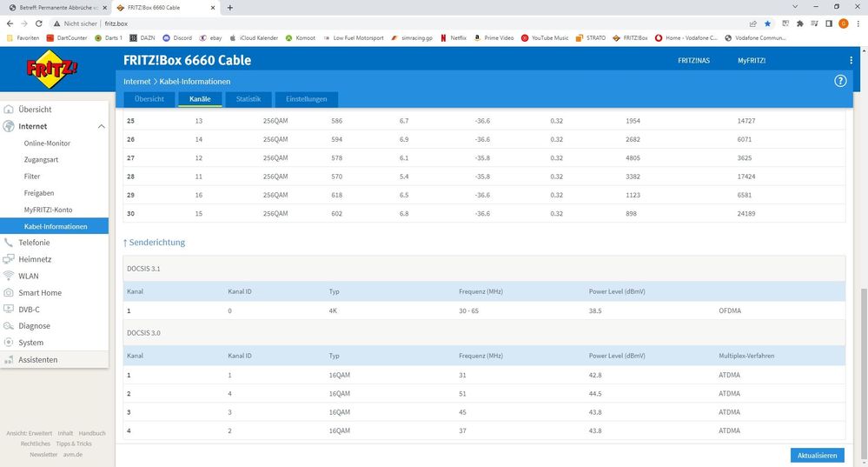This screenshot has width=868, height=467.
Task: Click the Diagnose icon in sidebar
Action: (9, 326)
